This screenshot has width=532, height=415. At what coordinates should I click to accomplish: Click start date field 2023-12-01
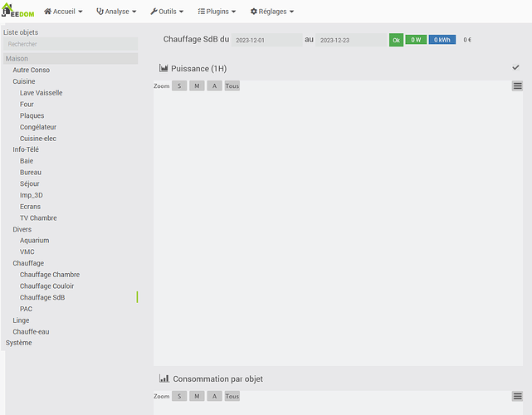(266, 40)
